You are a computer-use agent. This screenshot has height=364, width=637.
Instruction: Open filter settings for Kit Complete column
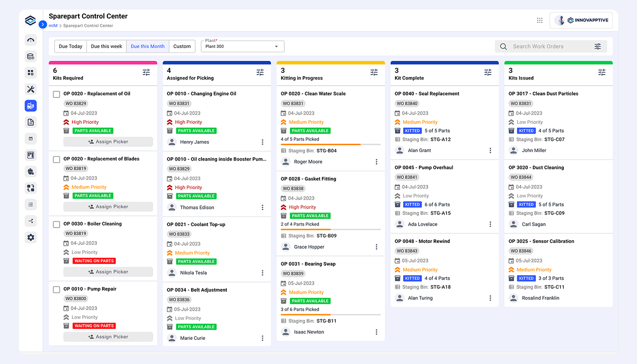[x=488, y=72]
